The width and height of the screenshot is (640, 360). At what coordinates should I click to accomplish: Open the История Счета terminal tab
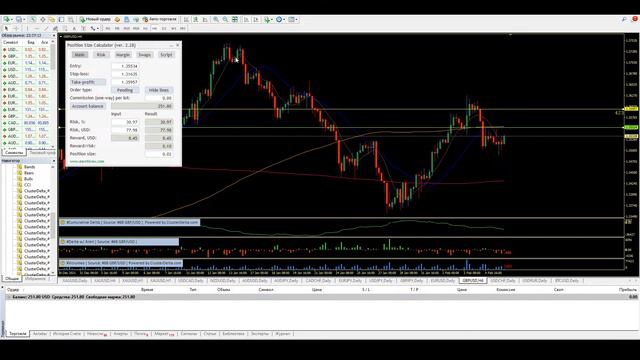click(67, 333)
